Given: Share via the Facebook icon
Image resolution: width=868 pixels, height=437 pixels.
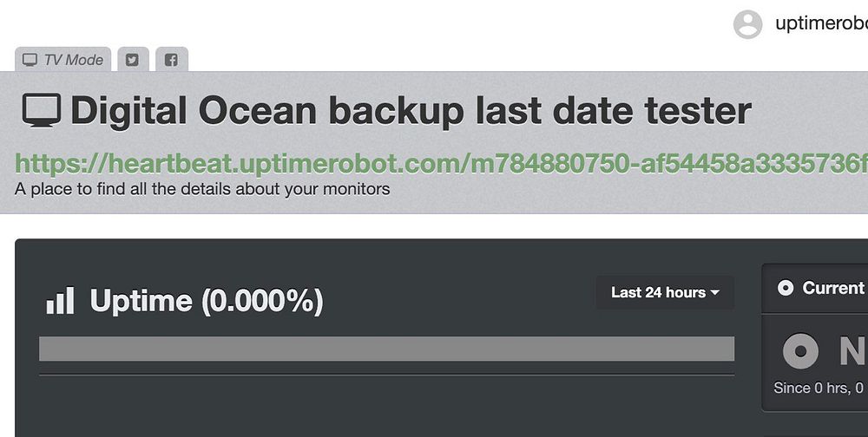Looking at the screenshot, I should click(171, 60).
